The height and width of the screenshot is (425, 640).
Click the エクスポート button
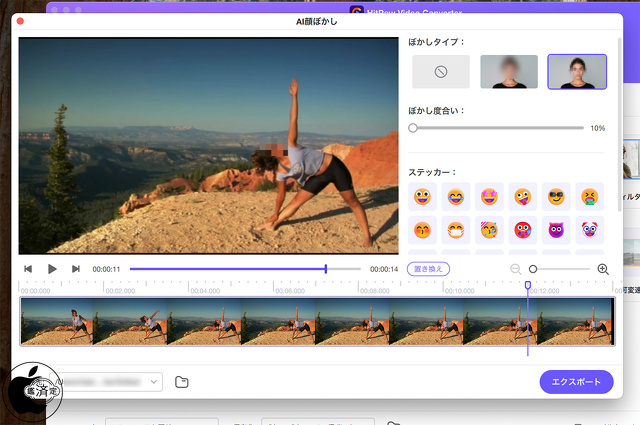(576, 382)
